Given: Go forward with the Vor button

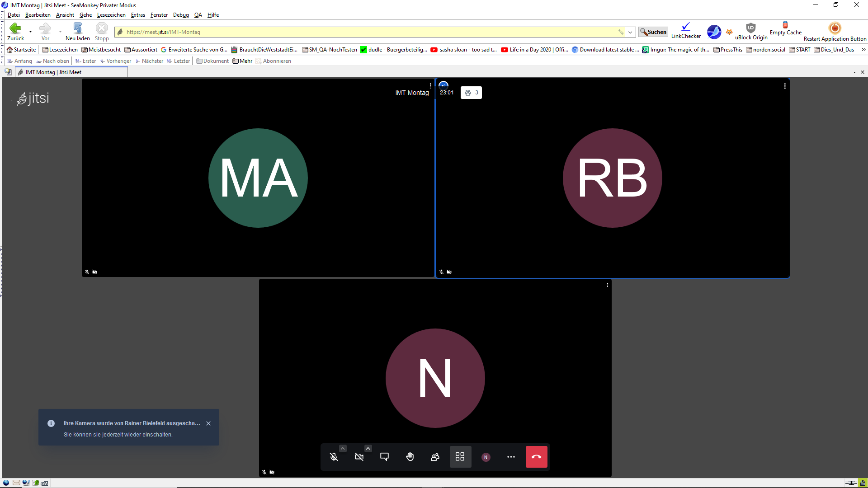Looking at the screenshot, I should pyautogui.click(x=45, y=32).
